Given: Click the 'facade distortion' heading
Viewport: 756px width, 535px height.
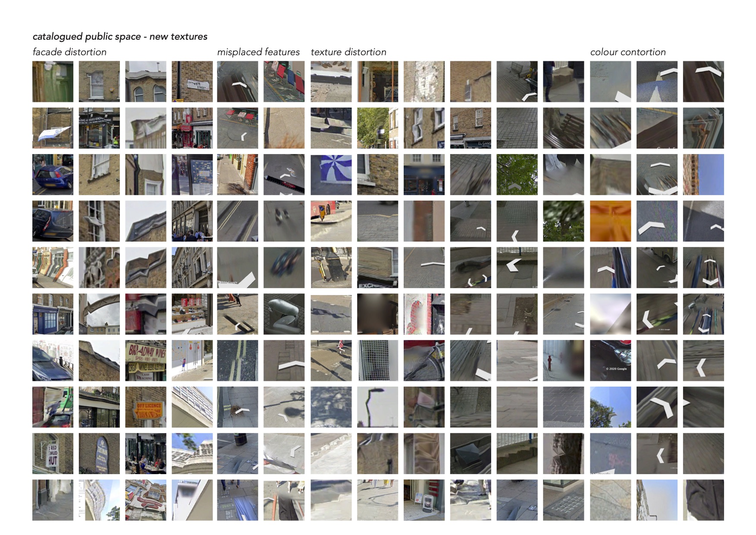Looking at the screenshot, I should click(x=69, y=52).
